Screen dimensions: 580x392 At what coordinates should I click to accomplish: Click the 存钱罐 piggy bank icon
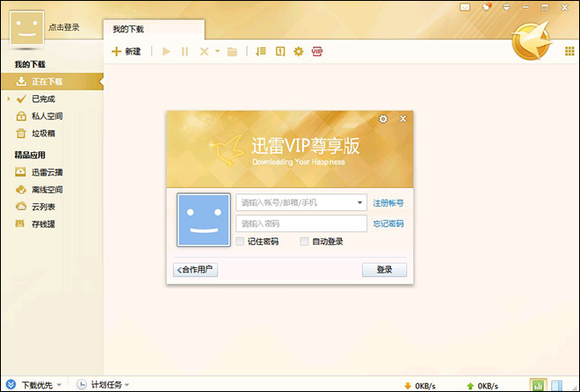point(20,223)
